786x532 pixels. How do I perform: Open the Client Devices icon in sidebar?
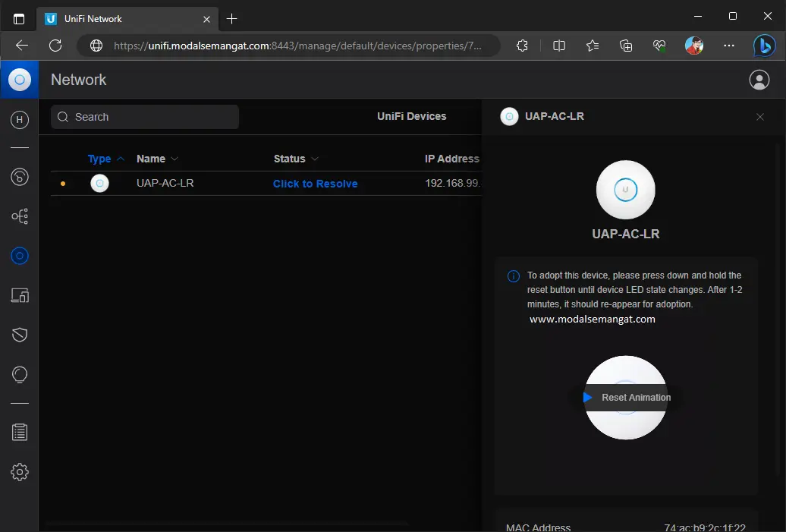[20, 295]
